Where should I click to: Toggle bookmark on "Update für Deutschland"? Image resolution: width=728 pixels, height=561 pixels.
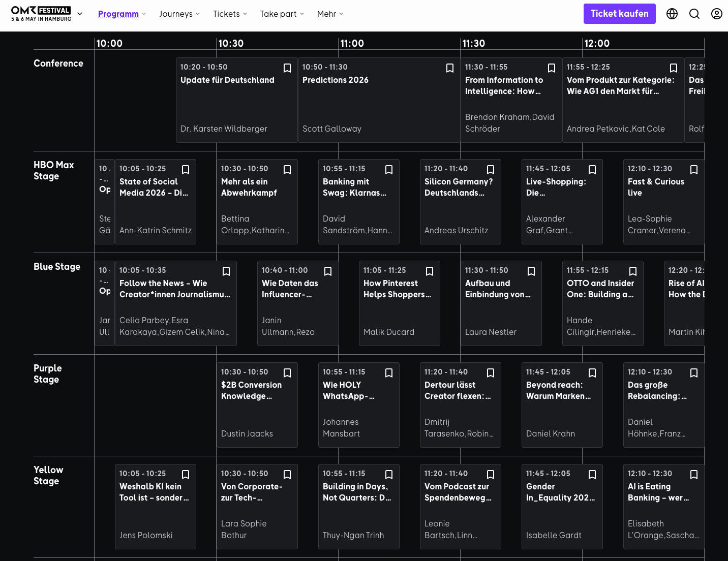(x=287, y=68)
